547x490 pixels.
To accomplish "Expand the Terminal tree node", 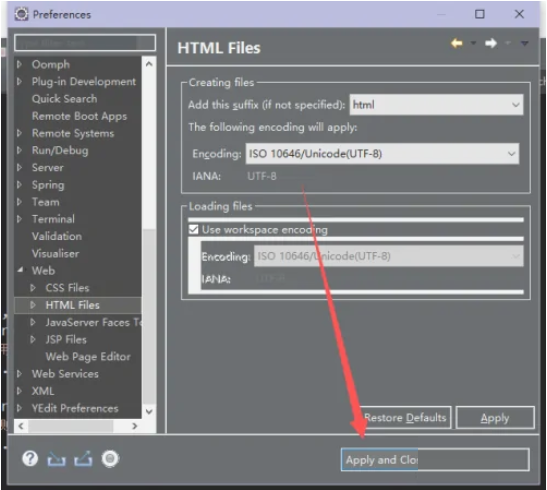I will (20, 219).
